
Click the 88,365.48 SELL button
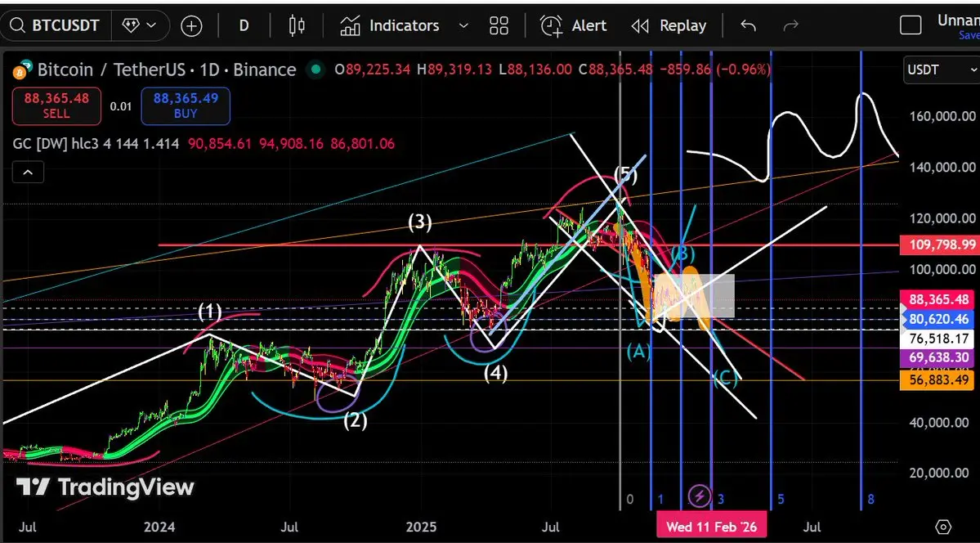pyautogui.click(x=56, y=105)
